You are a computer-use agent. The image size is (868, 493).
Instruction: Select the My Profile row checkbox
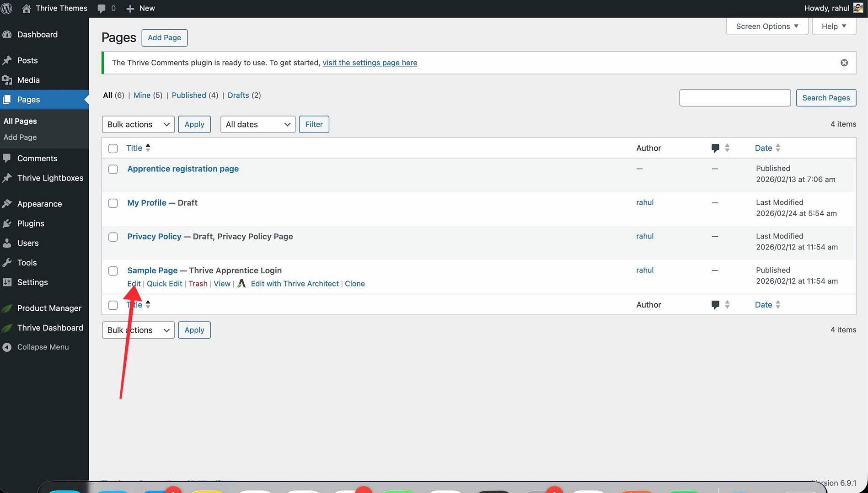pos(113,203)
